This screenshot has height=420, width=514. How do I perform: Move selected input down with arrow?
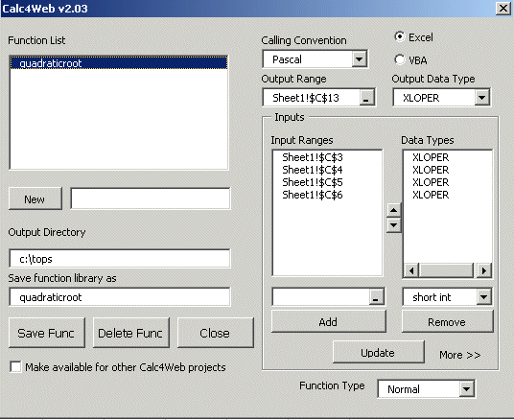(x=394, y=225)
